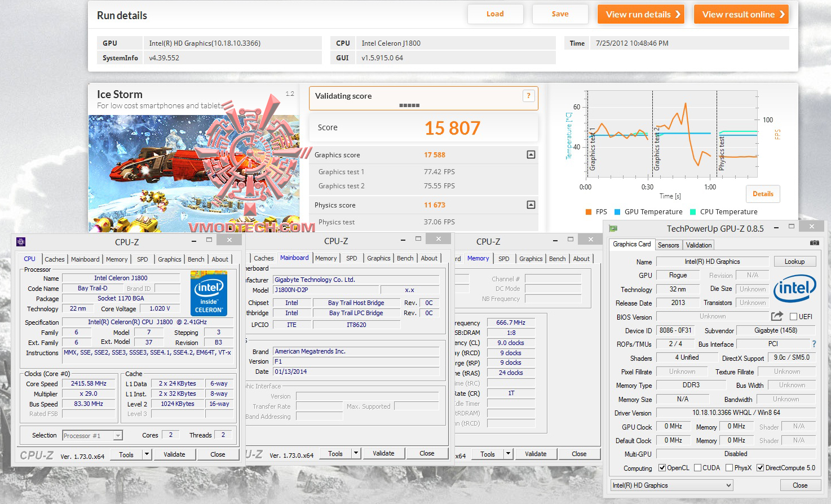Click the Lookup button in GPU-Z
The height and width of the screenshot is (504, 831).
pos(794,262)
